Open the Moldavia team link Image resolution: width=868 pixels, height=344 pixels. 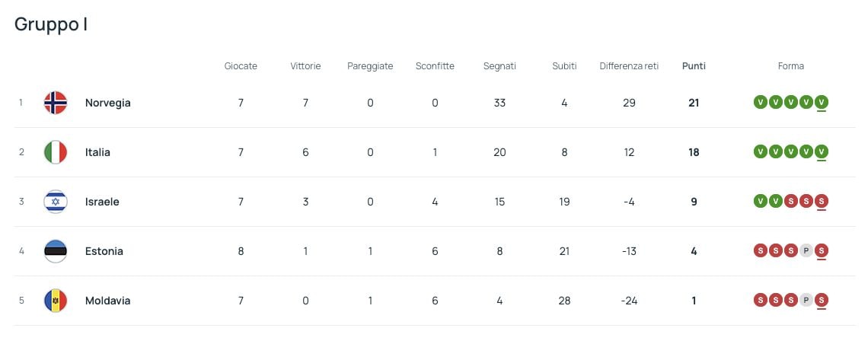[107, 301]
